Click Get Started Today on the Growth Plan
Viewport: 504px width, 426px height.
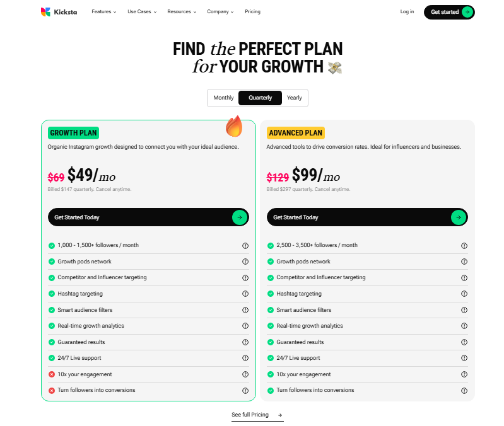click(148, 217)
